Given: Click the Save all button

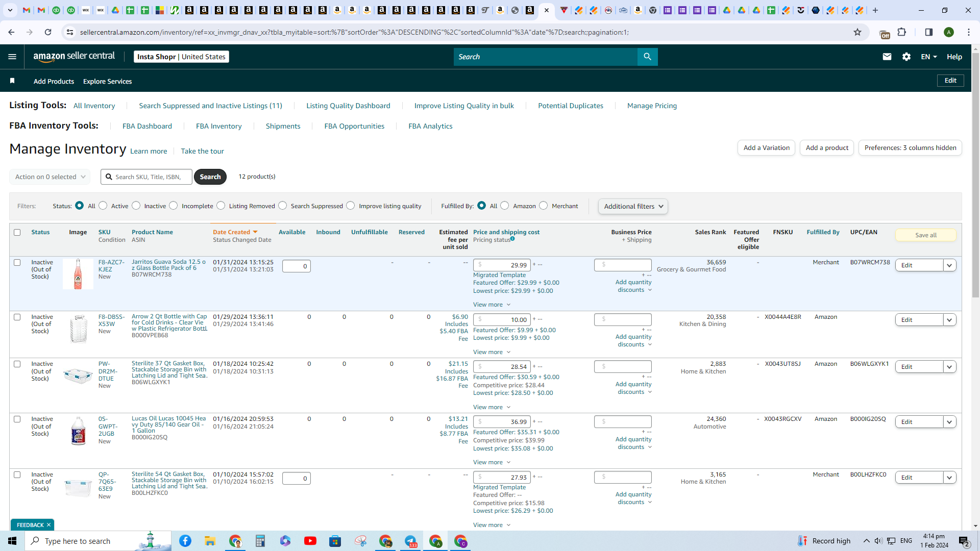Looking at the screenshot, I should [925, 235].
